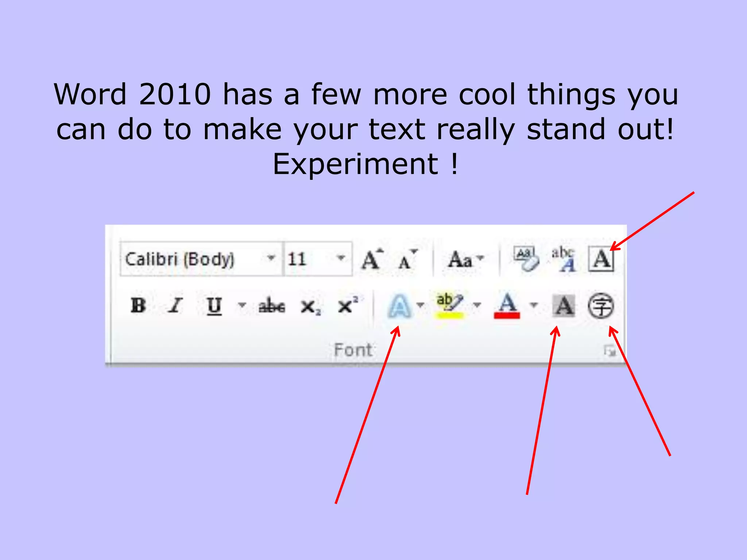Click the Grow Font icon
This screenshot has width=747, height=560.
point(372,259)
